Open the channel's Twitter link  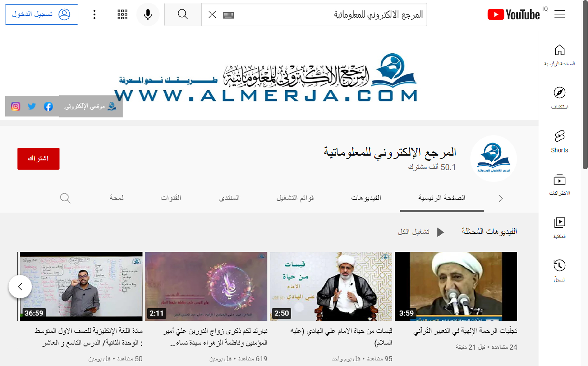(32, 106)
